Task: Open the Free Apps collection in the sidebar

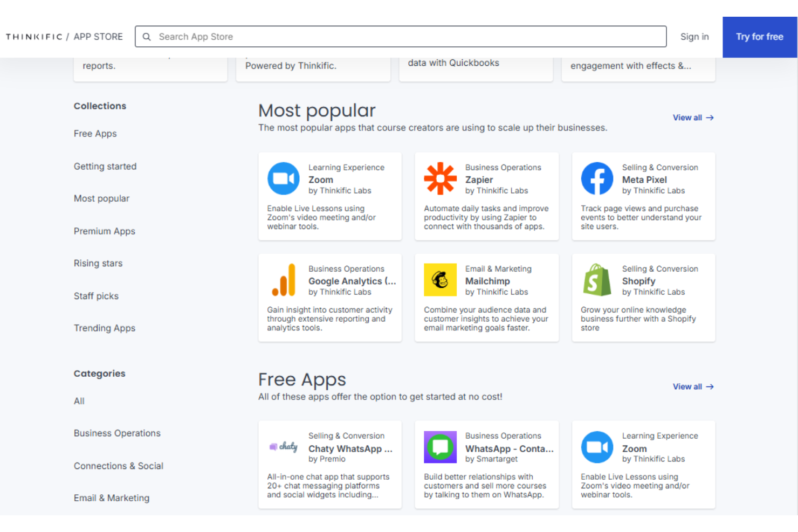Action: pyautogui.click(x=95, y=133)
